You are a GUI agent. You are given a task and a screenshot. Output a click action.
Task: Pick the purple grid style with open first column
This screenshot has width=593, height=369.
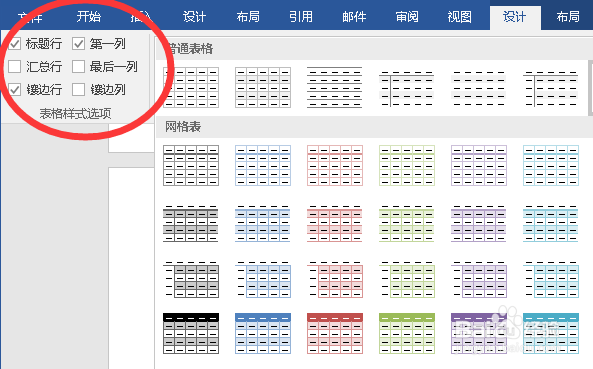pos(478,279)
